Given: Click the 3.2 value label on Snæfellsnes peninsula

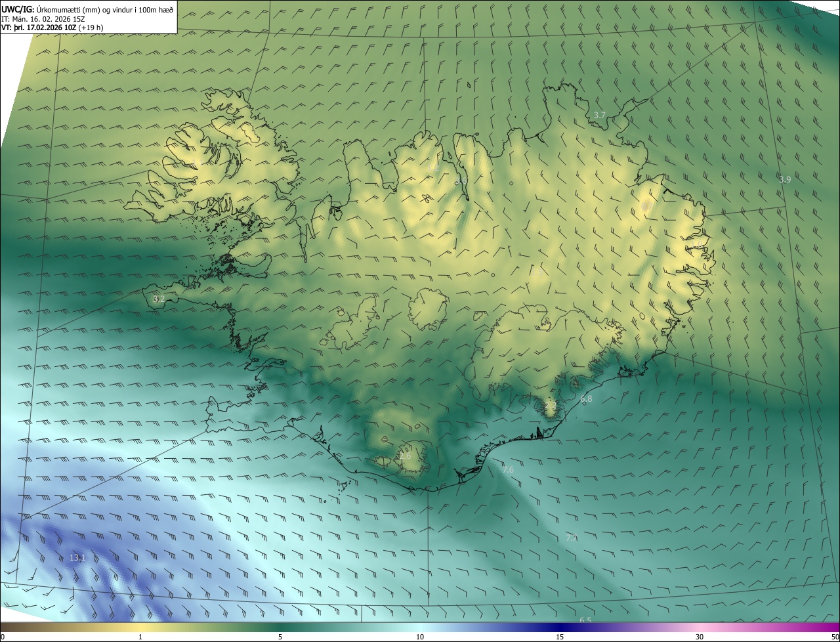Looking at the screenshot, I should [x=159, y=299].
